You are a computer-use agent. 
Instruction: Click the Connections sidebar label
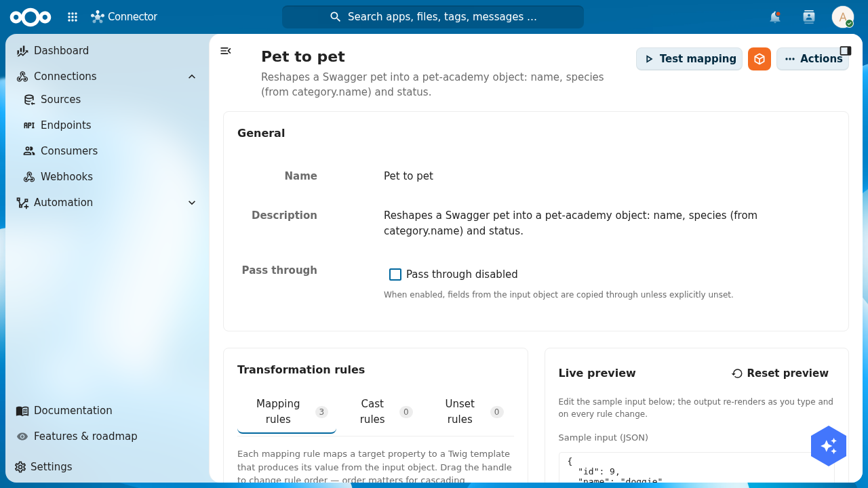tap(65, 77)
